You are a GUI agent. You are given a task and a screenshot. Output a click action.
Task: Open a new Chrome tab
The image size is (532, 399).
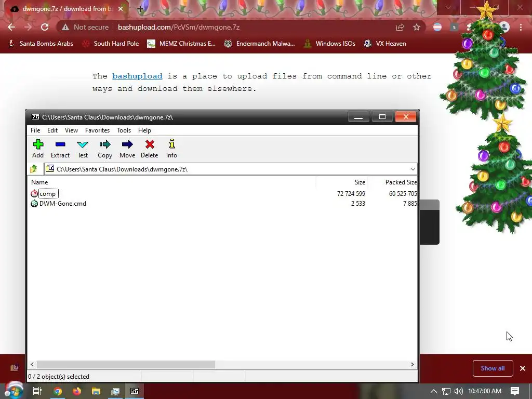[140, 9]
